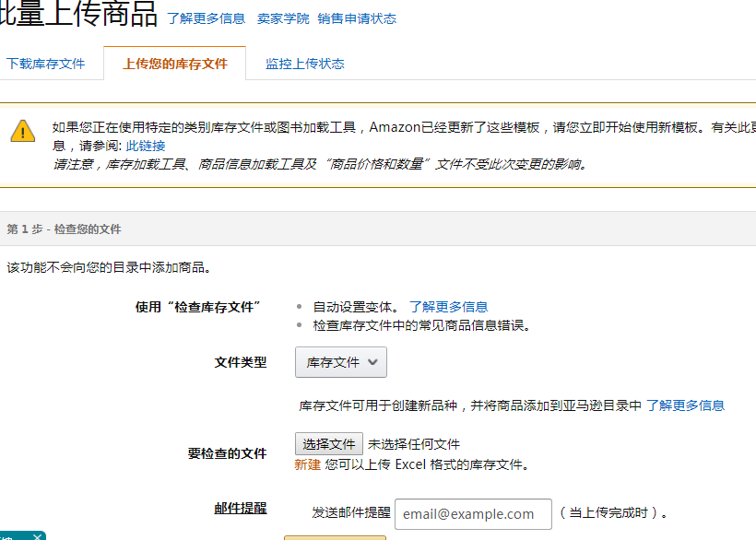Click the dropdown arrow beside 库存文件
Screen dimensions: 756x540
[x=372, y=362]
